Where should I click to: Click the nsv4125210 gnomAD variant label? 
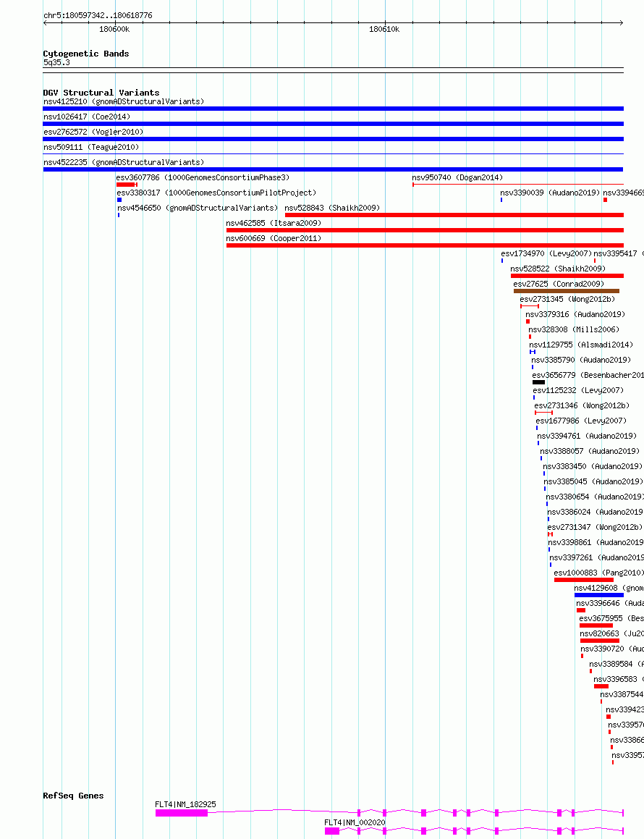point(124,101)
